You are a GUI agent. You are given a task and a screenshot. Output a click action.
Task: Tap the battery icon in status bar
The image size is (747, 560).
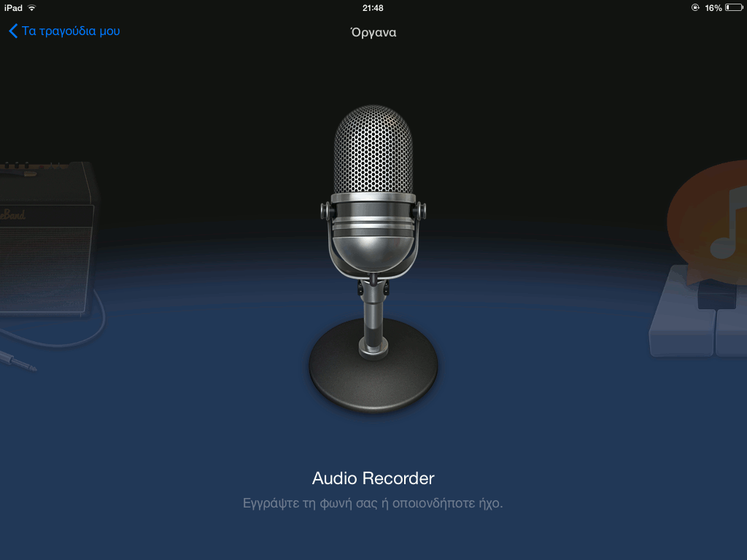pyautogui.click(x=734, y=7)
